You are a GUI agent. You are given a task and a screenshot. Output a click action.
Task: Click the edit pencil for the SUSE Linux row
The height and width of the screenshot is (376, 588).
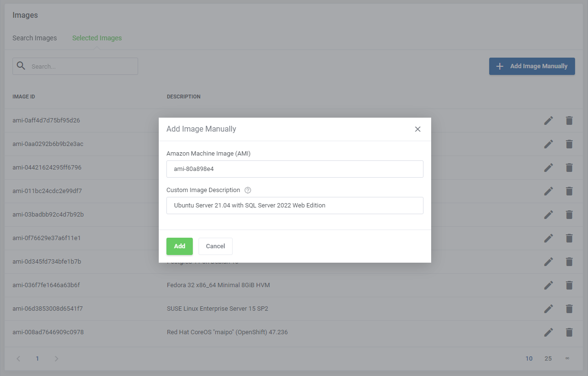(x=548, y=308)
